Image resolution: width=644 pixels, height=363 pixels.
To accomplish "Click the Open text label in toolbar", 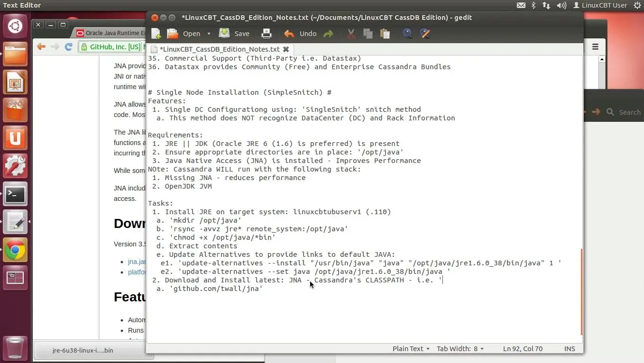I will coord(192,34).
